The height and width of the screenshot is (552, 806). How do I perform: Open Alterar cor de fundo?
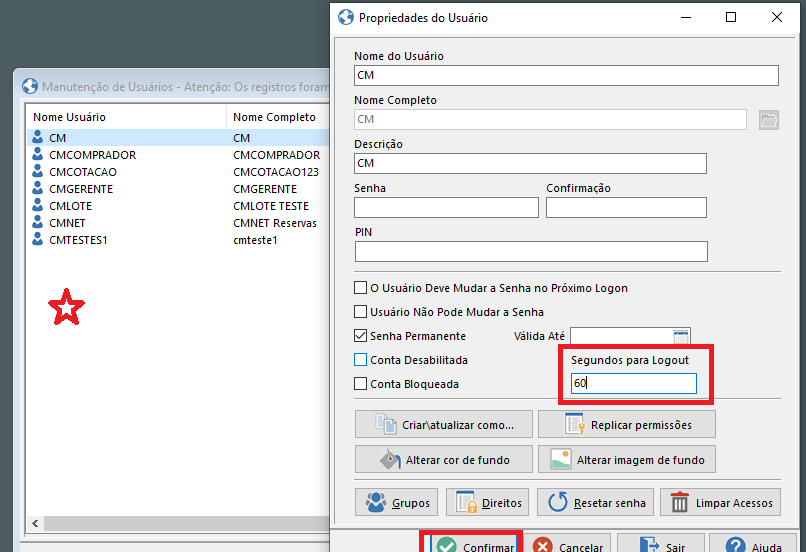pos(444,459)
